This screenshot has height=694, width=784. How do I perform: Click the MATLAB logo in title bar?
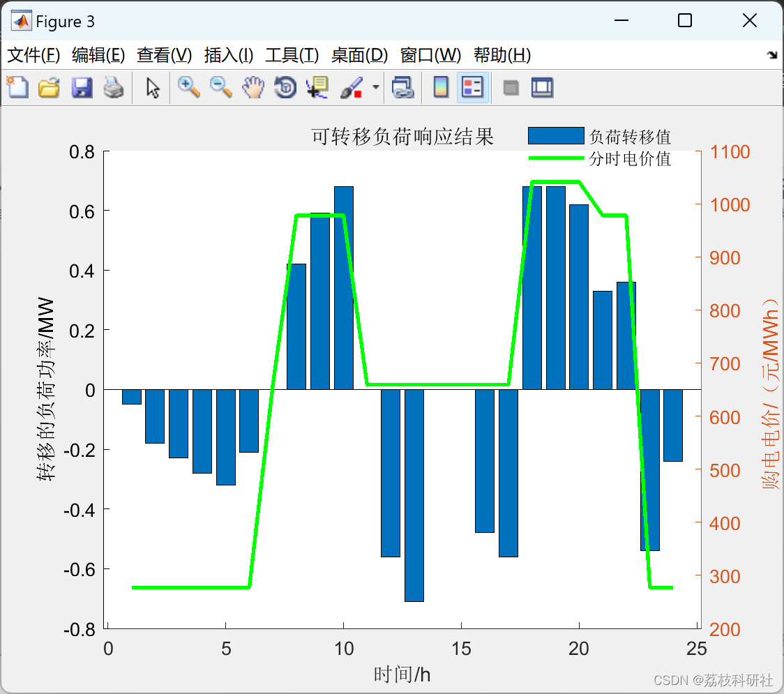[x=21, y=21]
